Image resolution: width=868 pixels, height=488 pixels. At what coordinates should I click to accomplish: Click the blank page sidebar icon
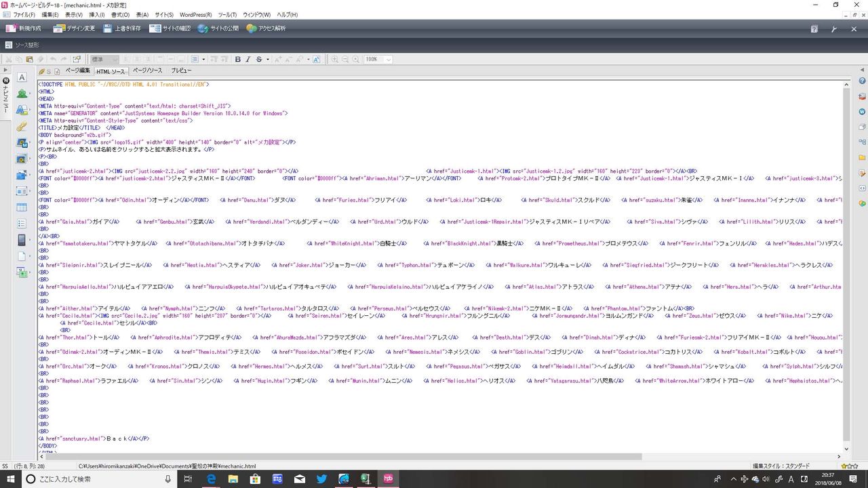click(x=22, y=256)
